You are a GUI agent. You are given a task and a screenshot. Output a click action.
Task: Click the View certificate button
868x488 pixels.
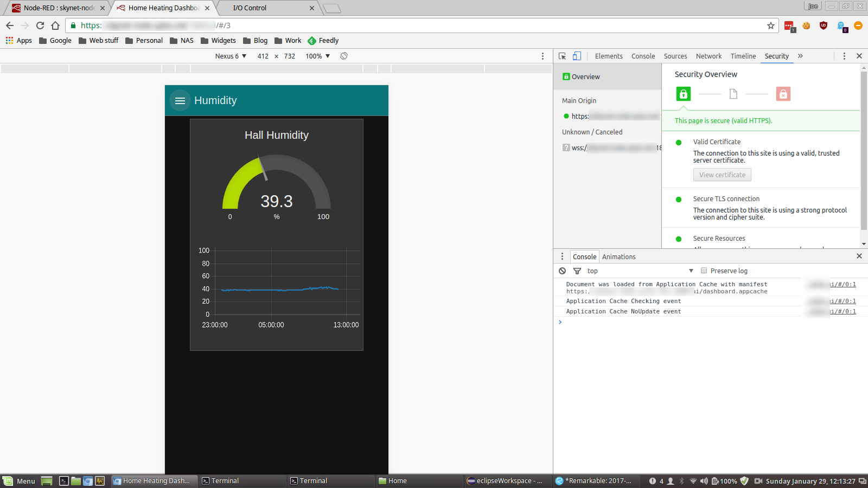pyautogui.click(x=722, y=175)
